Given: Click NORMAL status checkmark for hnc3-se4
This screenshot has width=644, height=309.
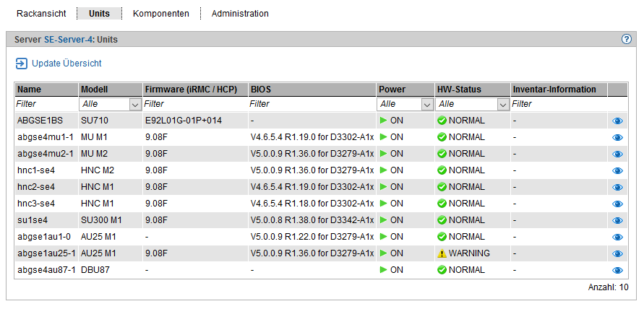Looking at the screenshot, I should pos(442,204).
